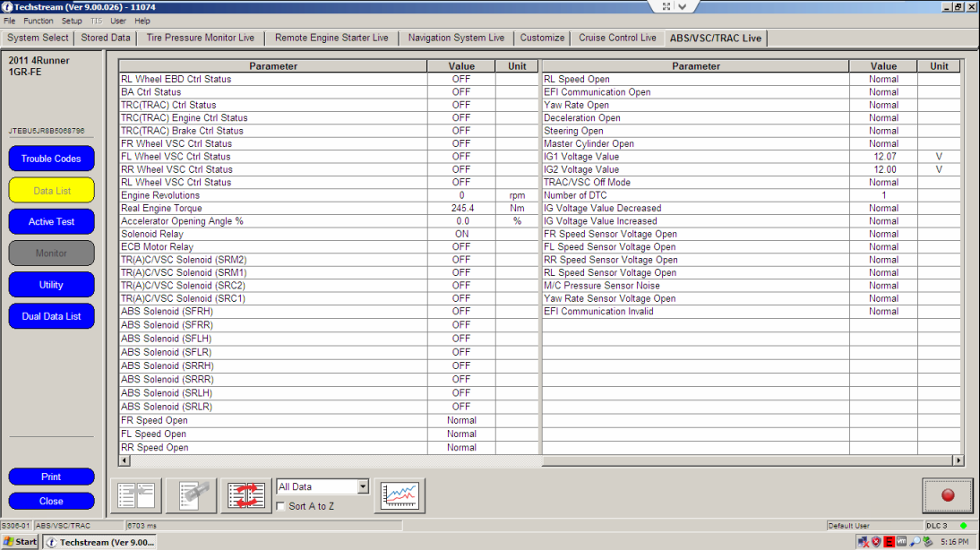Open the data list selection icon

(x=137, y=495)
